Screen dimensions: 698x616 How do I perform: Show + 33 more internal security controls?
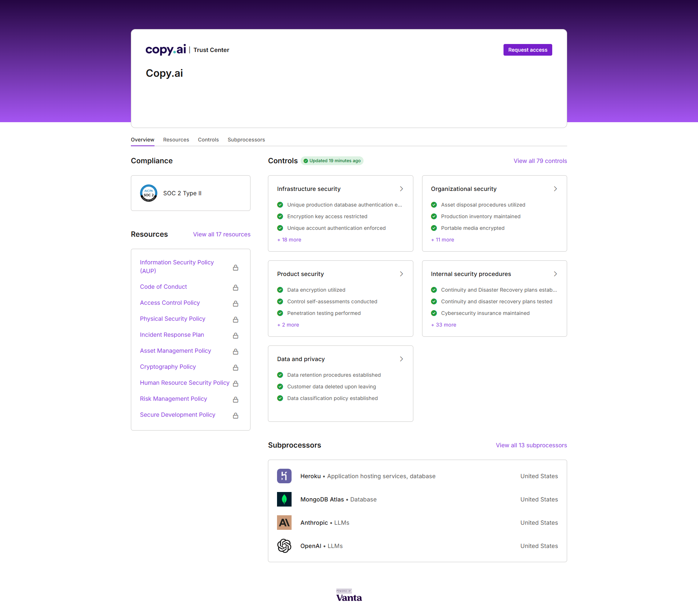[444, 325]
